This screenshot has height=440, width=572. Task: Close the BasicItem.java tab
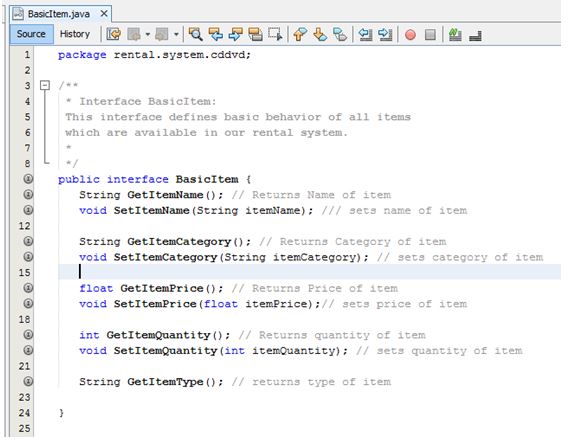click(104, 14)
